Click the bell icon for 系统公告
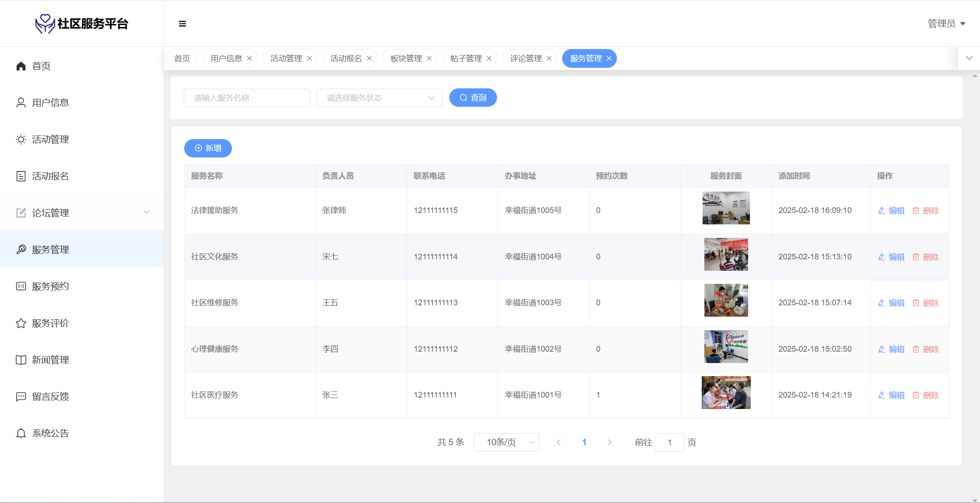The height and width of the screenshot is (503, 980). [21, 433]
